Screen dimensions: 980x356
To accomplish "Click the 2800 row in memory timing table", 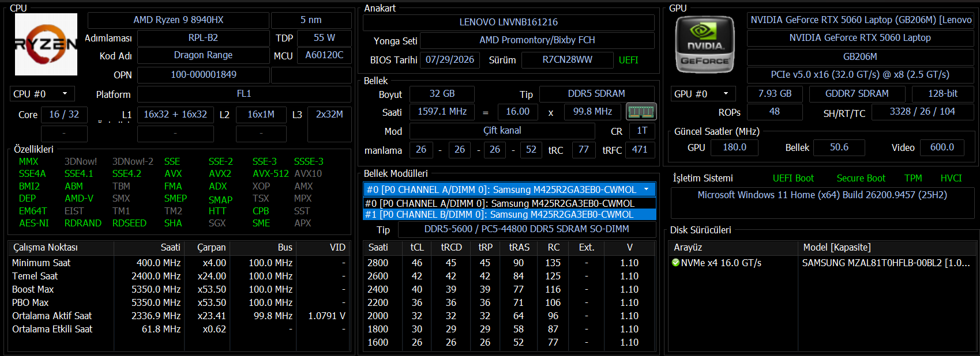I will tap(509, 263).
